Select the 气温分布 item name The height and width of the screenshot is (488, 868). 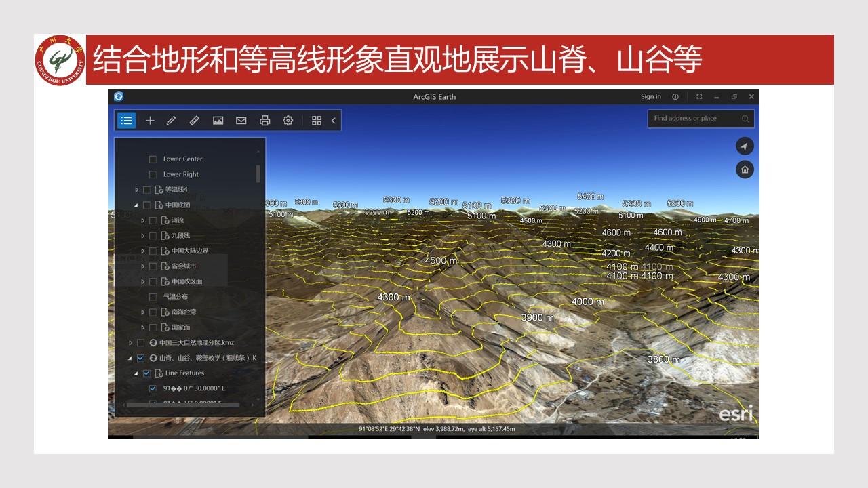176,297
